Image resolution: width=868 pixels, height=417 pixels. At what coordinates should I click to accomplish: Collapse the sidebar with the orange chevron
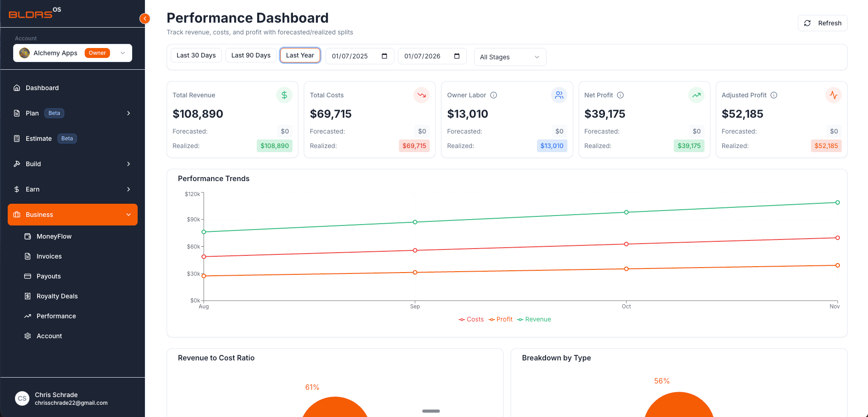[x=144, y=18]
